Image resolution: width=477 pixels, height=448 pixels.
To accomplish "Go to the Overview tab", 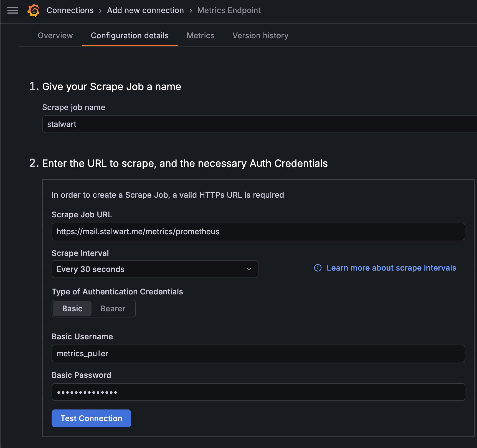I will point(55,35).
